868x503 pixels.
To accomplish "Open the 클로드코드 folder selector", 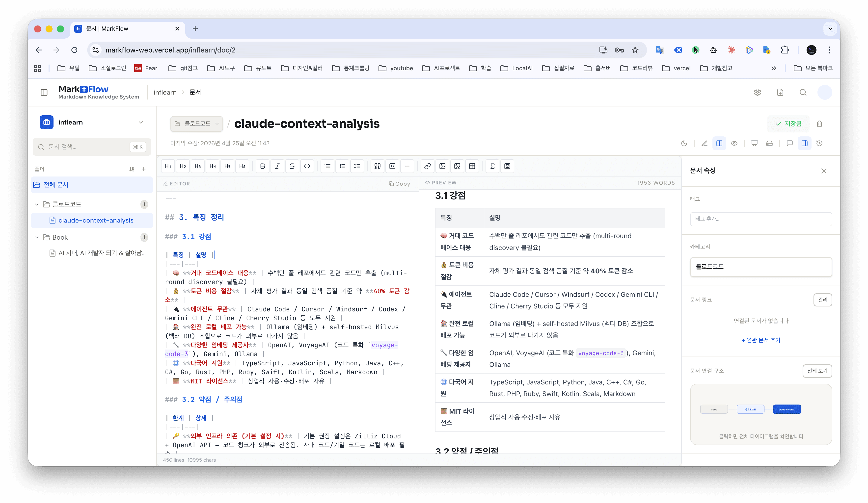I will tap(196, 124).
